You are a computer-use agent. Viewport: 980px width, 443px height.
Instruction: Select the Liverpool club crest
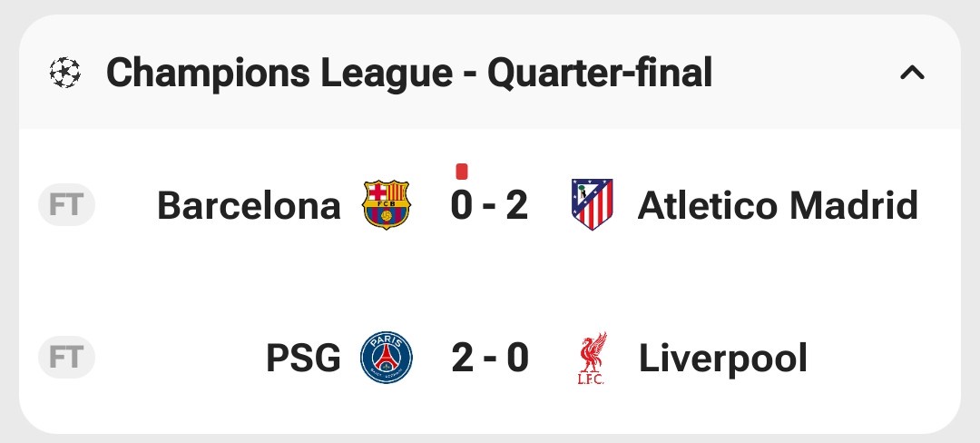(x=592, y=359)
